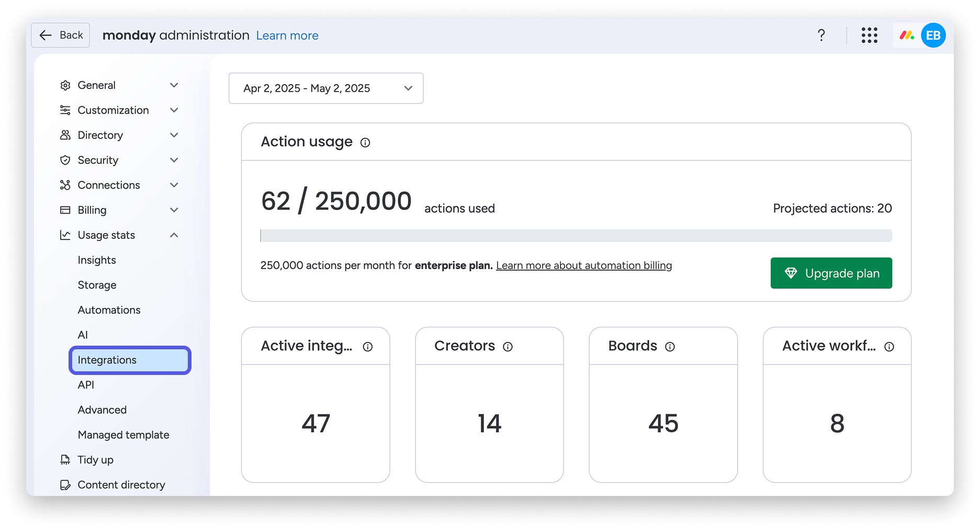Select Automations in the sidebar
The height and width of the screenshot is (530, 980).
click(x=109, y=310)
